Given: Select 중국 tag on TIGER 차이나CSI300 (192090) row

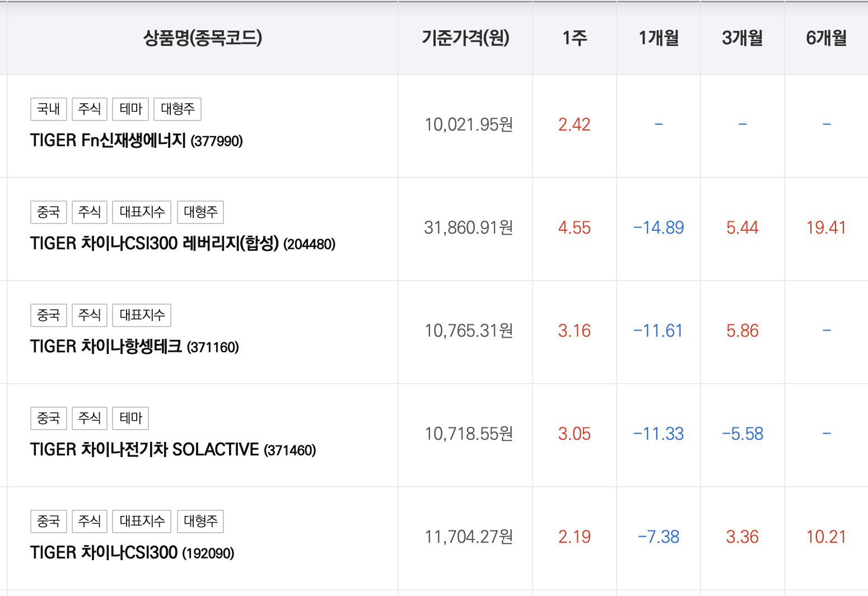Looking at the screenshot, I should coord(49,521).
